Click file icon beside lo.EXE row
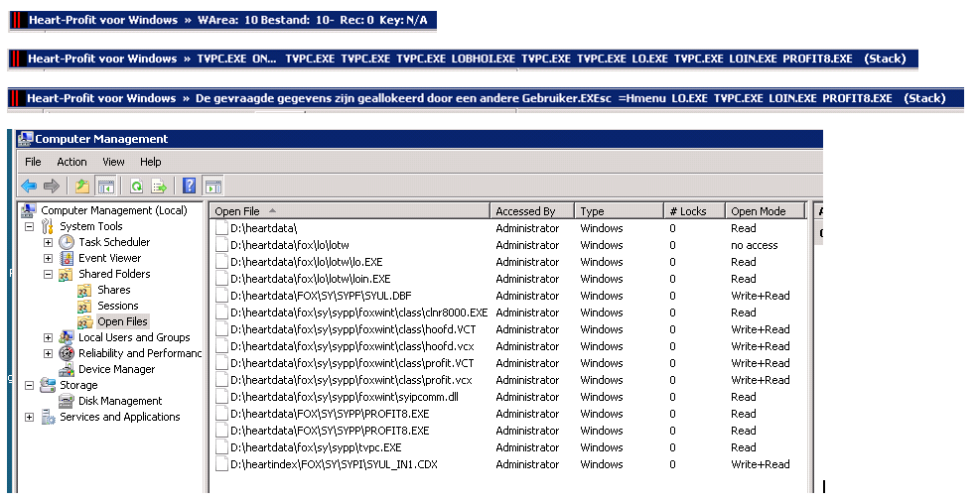The height and width of the screenshot is (502, 980). pos(221,262)
